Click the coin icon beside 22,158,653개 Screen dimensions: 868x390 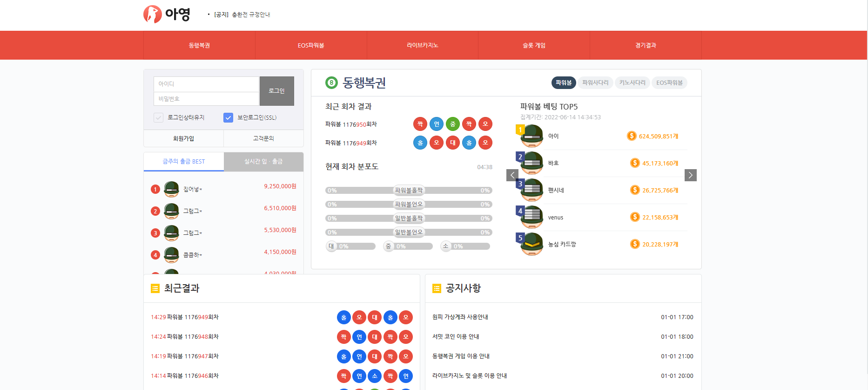pos(635,217)
